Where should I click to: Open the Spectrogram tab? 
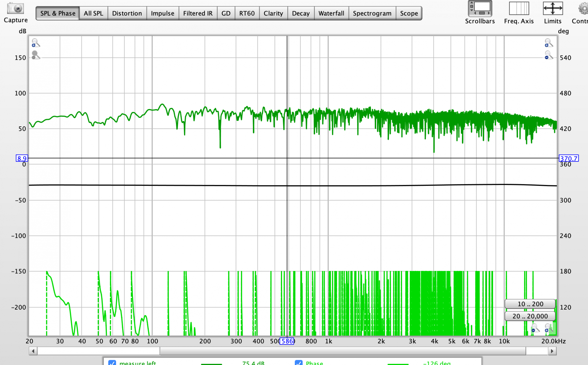(x=372, y=13)
